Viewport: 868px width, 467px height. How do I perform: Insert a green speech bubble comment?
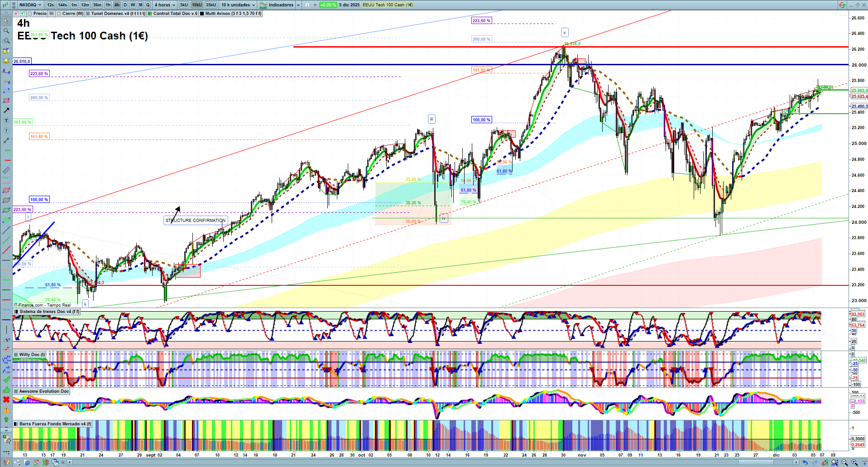coord(6,130)
